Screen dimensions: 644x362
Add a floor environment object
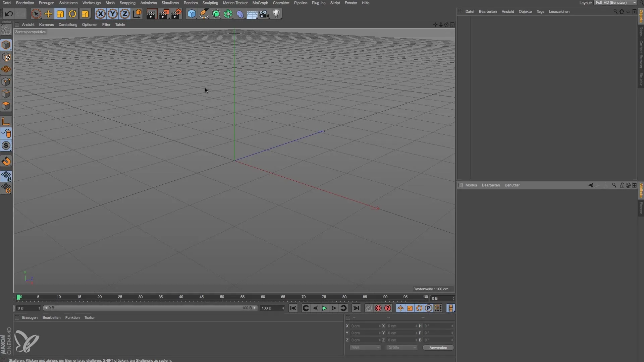click(252, 14)
